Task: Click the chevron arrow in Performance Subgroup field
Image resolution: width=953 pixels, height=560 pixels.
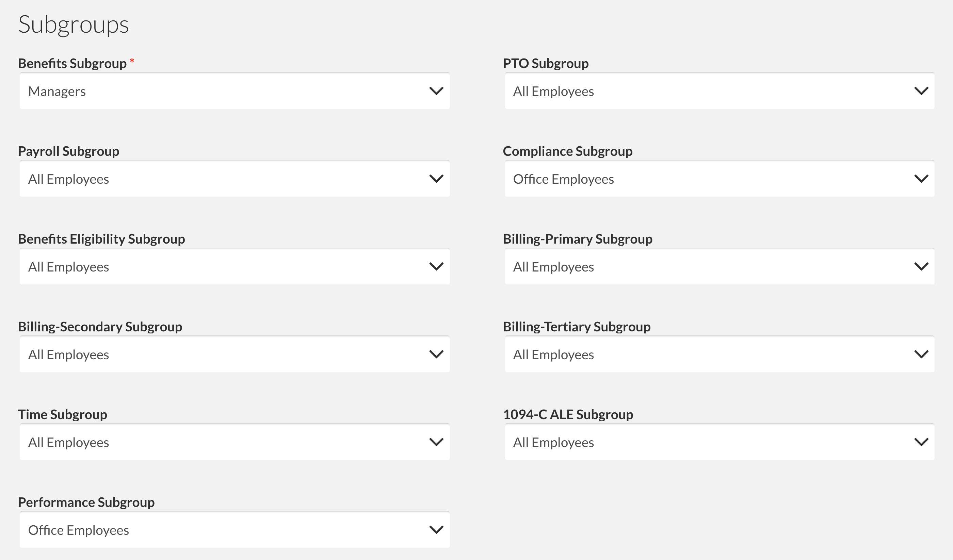Action: click(436, 530)
